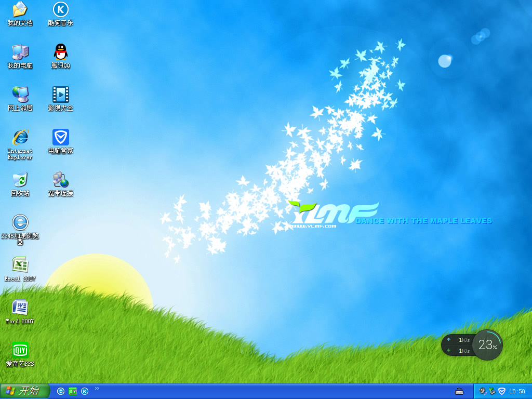
Task: Click the volume speaker icon in system tray
Action: [483, 391]
